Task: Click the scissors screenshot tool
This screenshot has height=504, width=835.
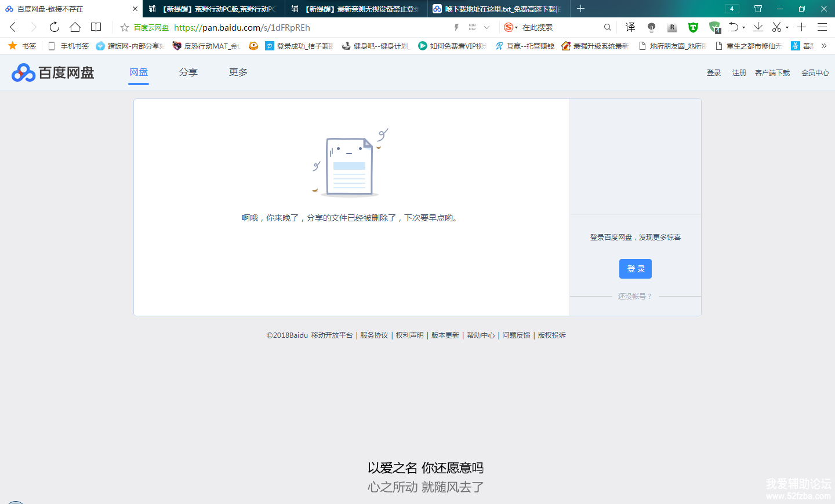Action: coord(777,27)
